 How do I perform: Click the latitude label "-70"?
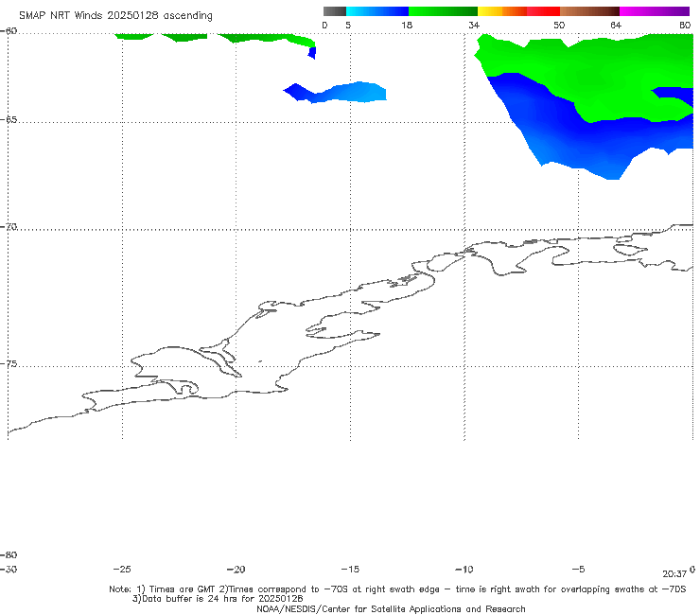pos(9,227)
